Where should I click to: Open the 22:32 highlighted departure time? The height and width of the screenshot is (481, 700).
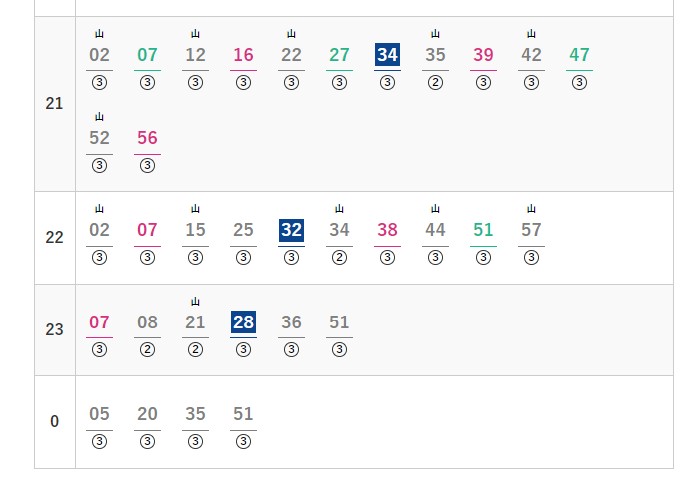pyautogui.click(x=291, y=230)
